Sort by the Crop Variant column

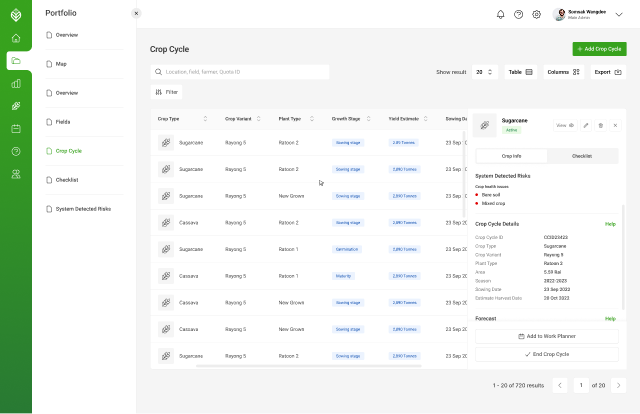click(258, 119)
